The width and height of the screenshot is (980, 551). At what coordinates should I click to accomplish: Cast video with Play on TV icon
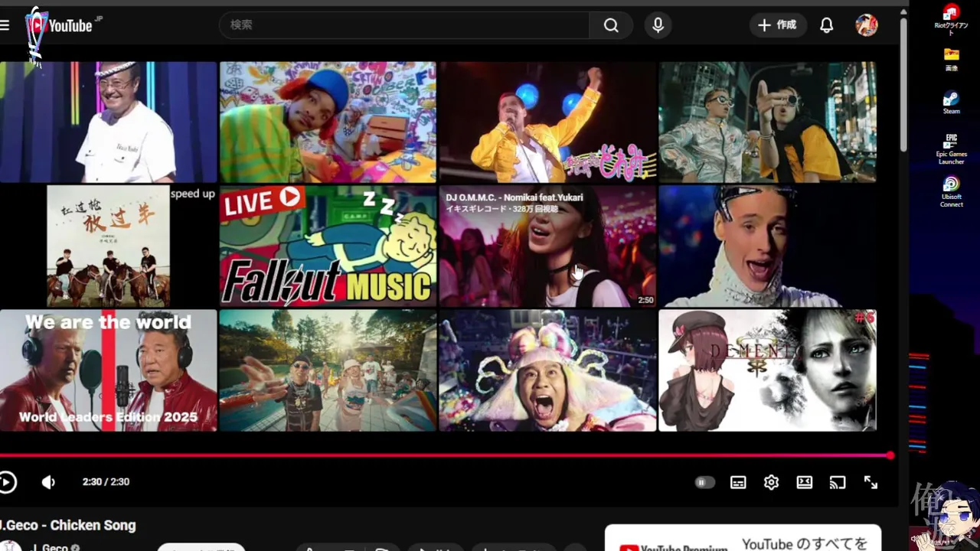(x=838, y=482)
